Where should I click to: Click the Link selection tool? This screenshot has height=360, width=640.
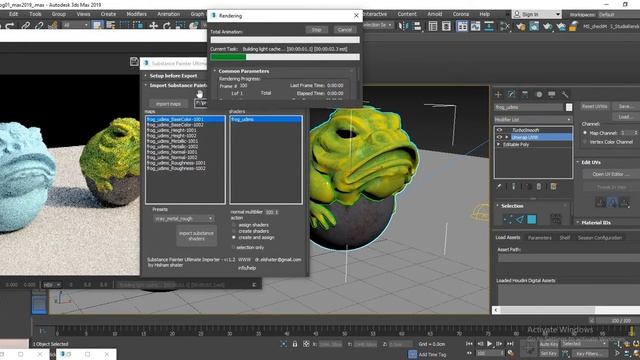(x=26, y=26)
